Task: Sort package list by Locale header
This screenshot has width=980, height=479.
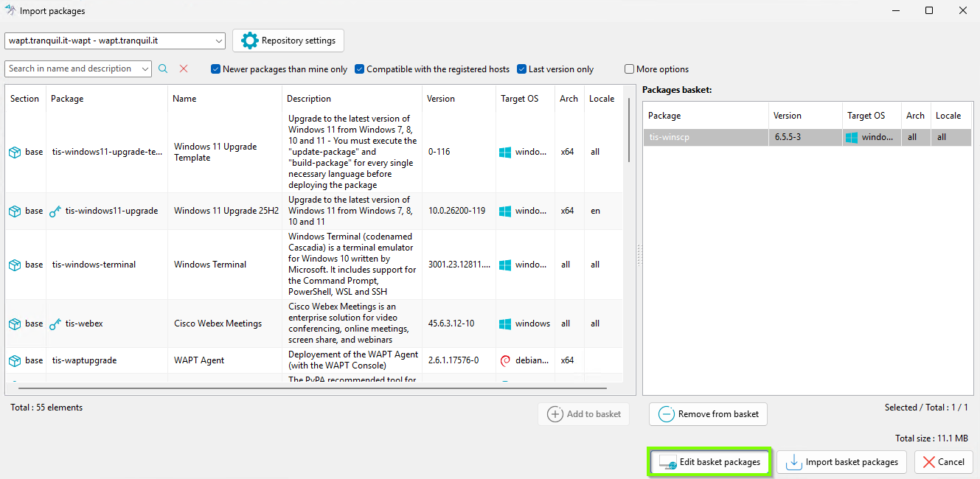Action: (603, 99)
